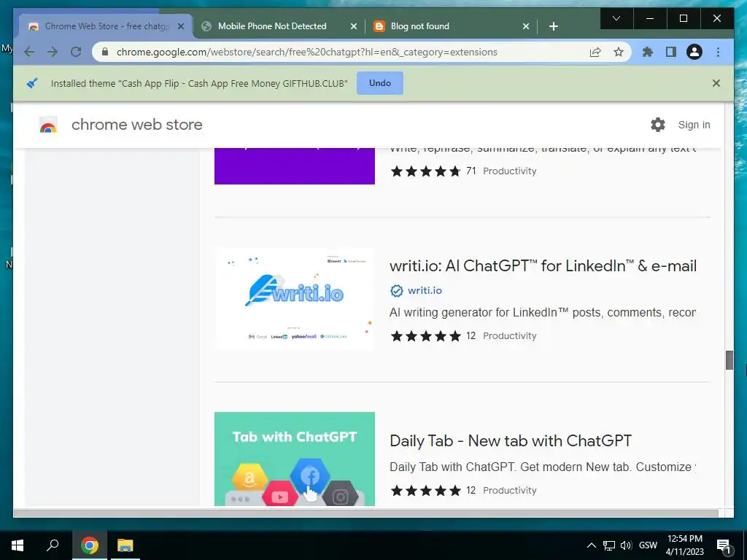
Task: Open the Tab with ChatGPT thumbnail
Action: coord(295,459)
